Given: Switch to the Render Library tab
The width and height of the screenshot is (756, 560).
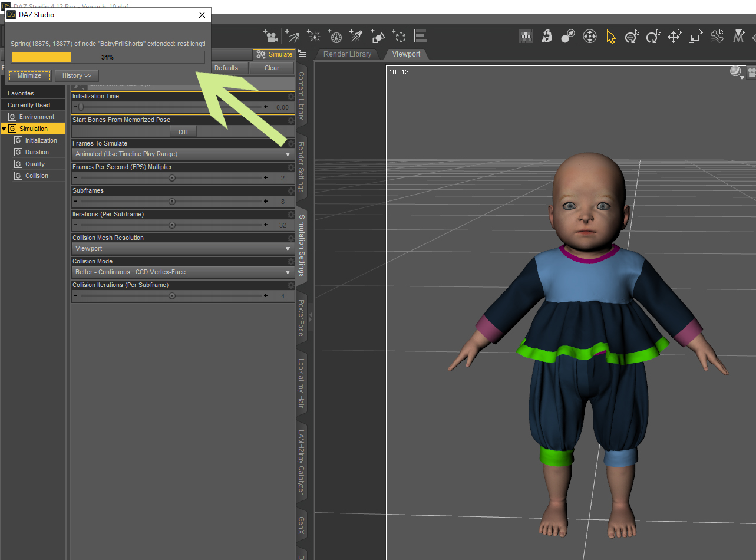Looking at the screenshot, I should point(347,54).
